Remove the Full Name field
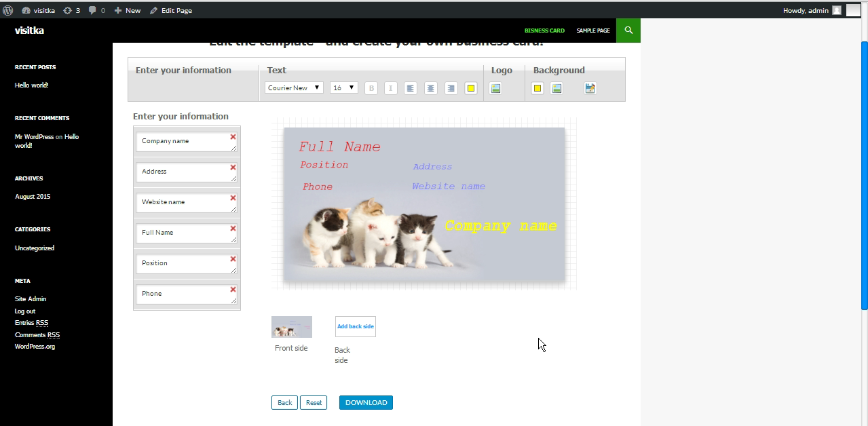This screenshot has width=868, height=426. pos(233,229)
